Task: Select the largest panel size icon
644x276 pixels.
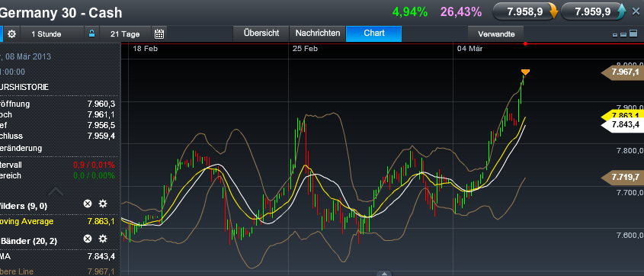Action: click(633, 34)
